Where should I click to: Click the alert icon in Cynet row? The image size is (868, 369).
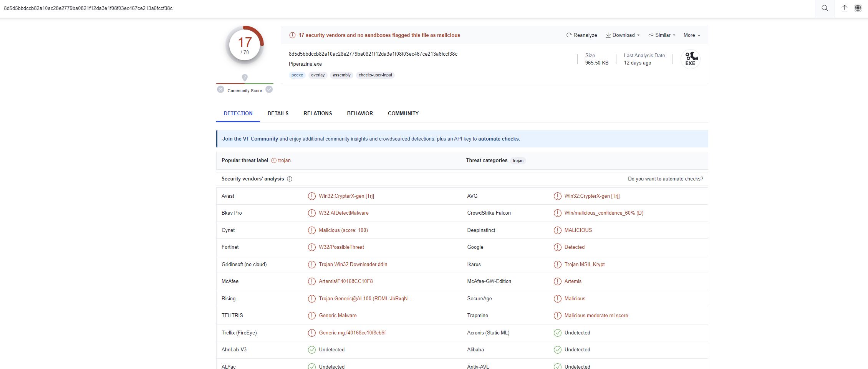pyautogui.click(x=312, y=230)
